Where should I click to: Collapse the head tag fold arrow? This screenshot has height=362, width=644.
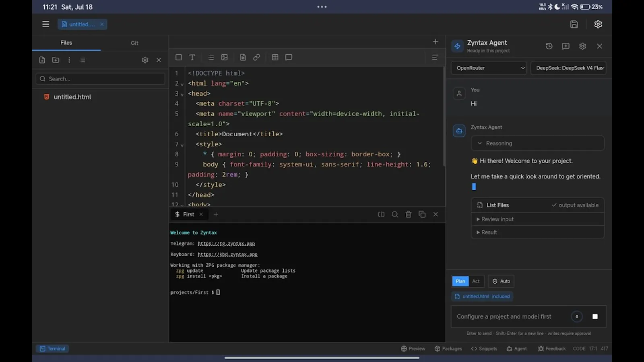pos(182,94)
